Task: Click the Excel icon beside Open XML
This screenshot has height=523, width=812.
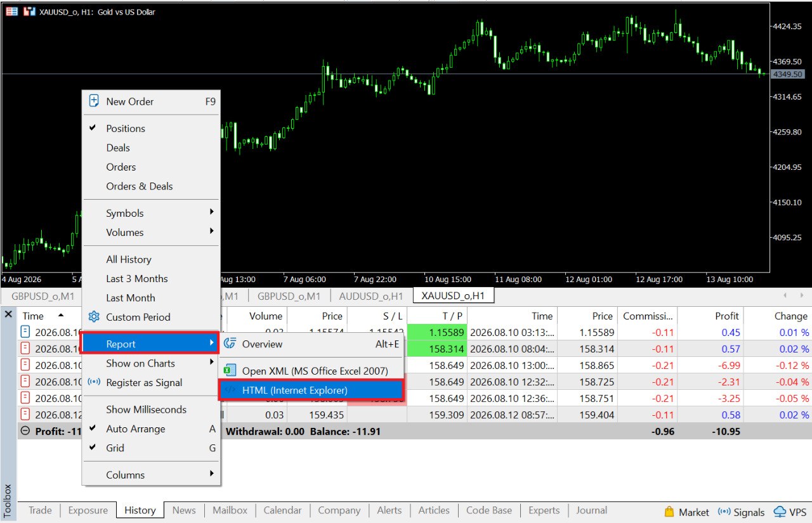Action: click(230, 370)
